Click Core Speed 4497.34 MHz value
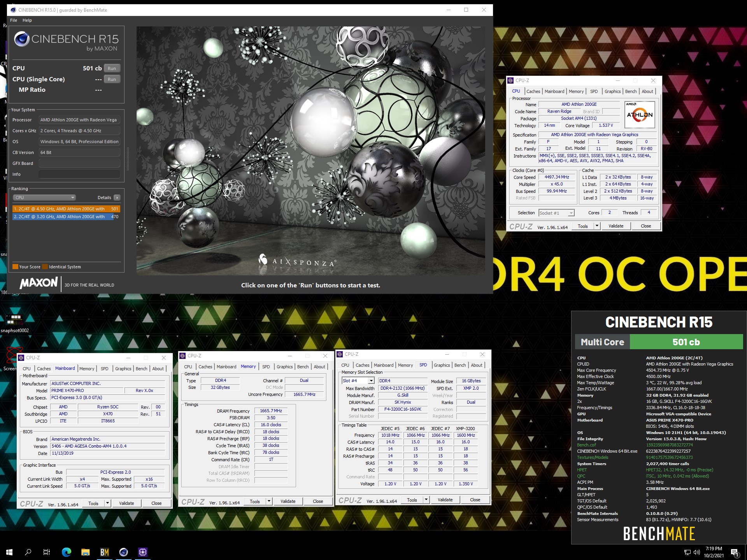The height and width of the screenshot is (560, 747). coord(556,177)
